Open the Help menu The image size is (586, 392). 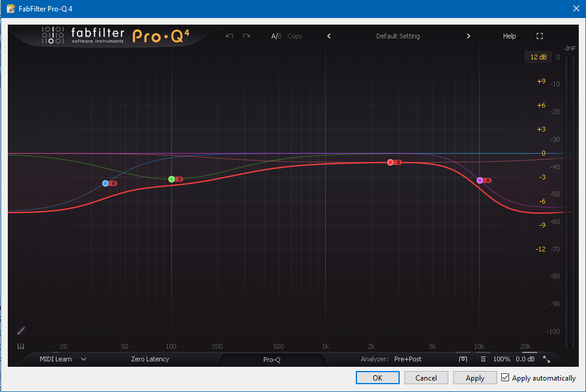(x=510, y=36)
